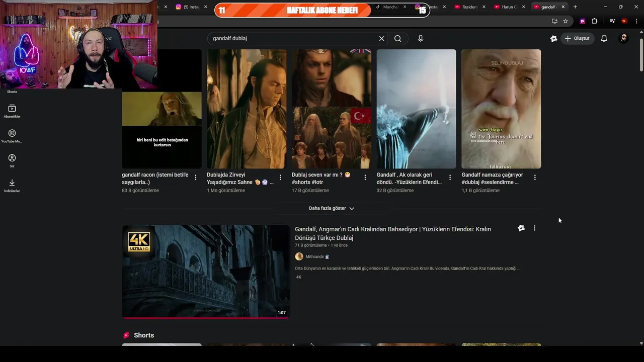
Task: Start voice search with the microphone icon
Action: (x=421, y=38)
